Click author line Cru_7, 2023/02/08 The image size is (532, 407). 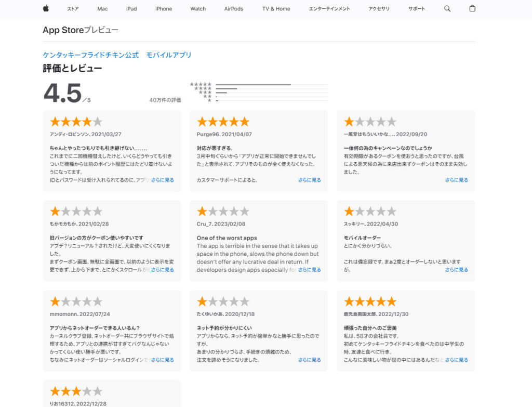[x=221, y=224]
